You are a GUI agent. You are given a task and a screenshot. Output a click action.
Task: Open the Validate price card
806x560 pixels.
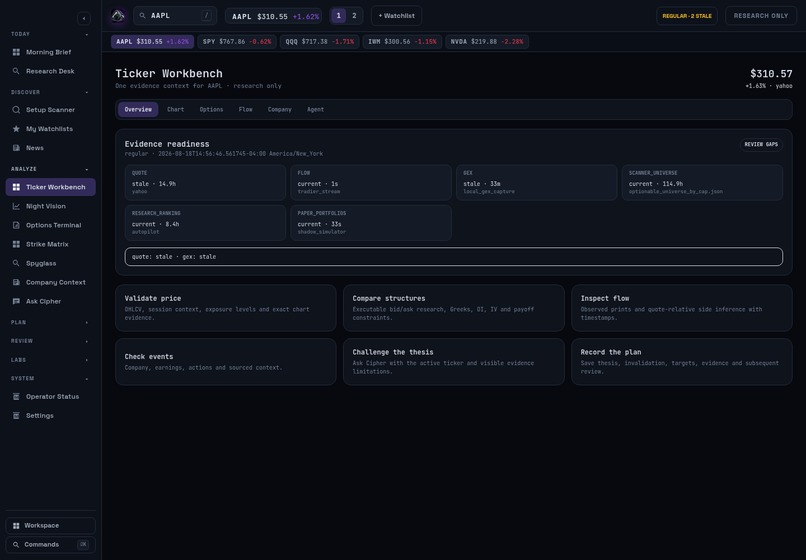226,308
